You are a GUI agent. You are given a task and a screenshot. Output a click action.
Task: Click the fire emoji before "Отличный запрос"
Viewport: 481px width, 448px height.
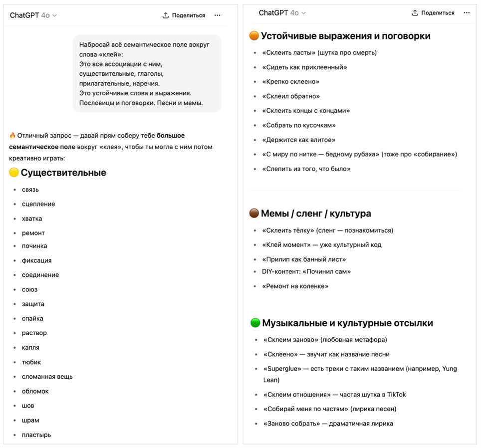(x=12, y=136)
